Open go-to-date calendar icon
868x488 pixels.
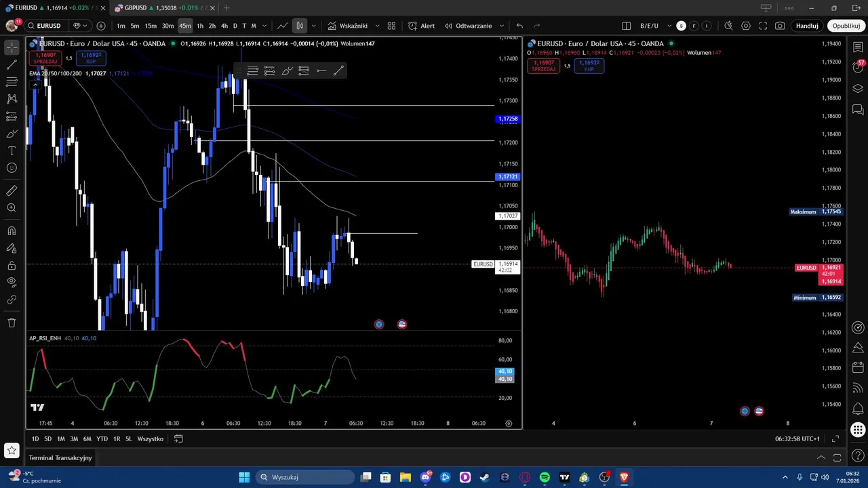[178, 439]
